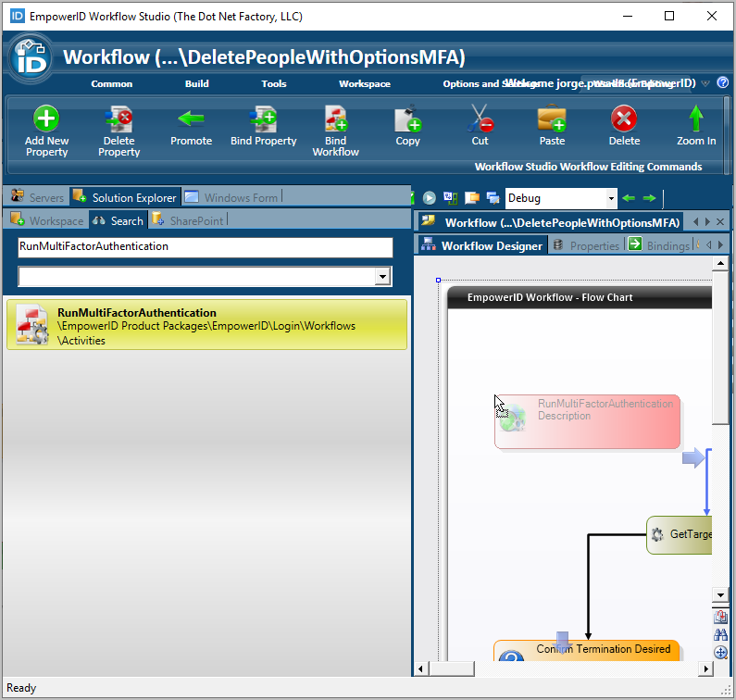Click the red Delete icon in toolbar
The height and width of the screenshot is (700, 736).
pos(624,119)
